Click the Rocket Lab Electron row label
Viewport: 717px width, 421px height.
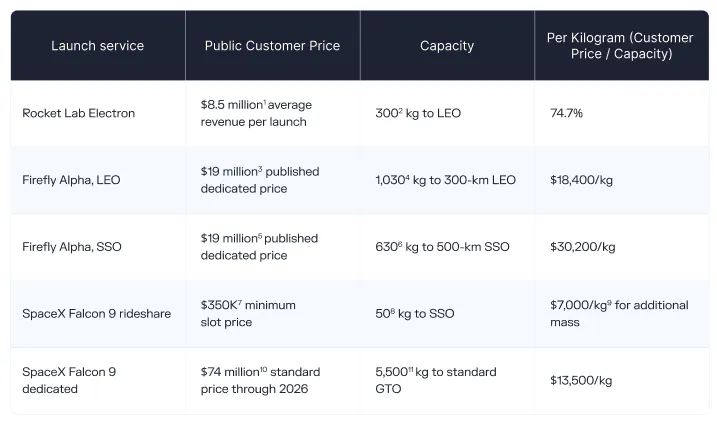click(x=79, y=113)
